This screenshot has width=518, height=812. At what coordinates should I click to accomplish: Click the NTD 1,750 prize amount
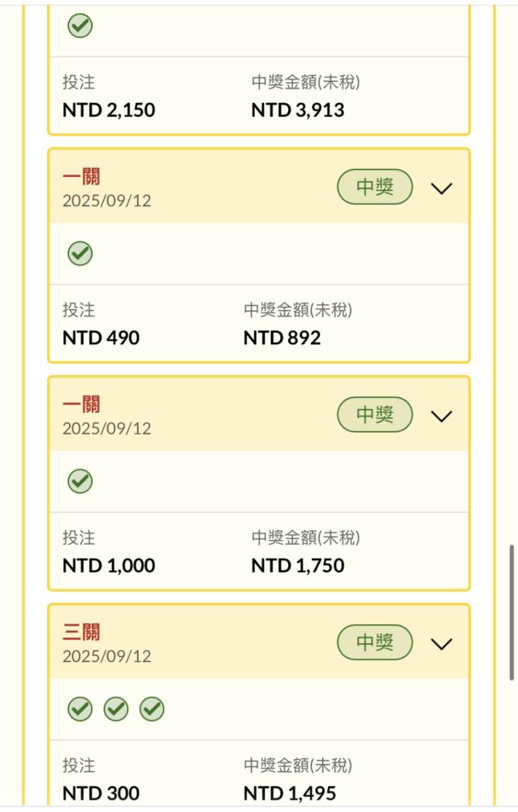point(297,565)
